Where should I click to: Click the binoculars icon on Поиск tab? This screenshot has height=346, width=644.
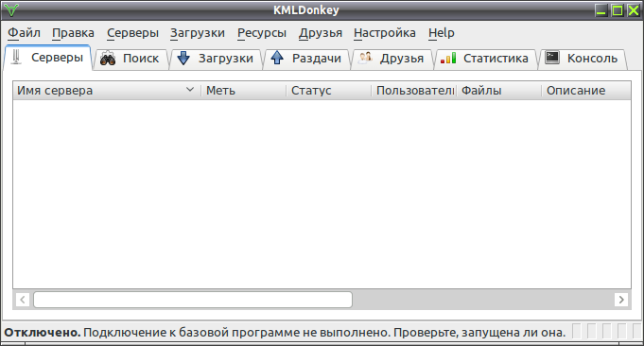pyautogui.click(x=108, y=59)
